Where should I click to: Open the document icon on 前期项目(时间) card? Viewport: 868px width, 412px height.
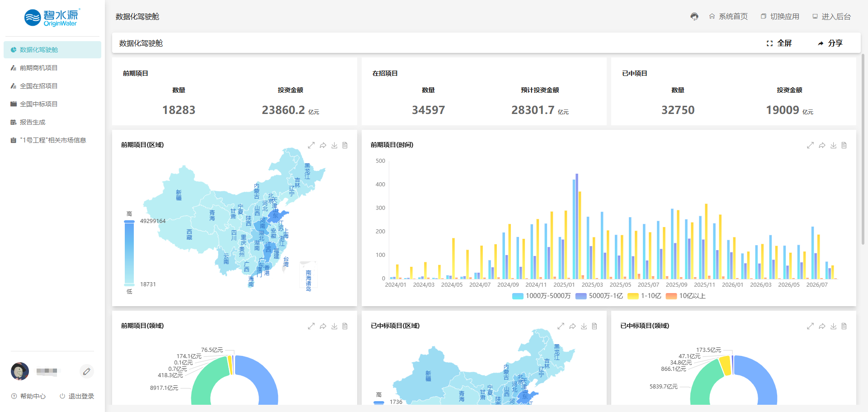click(x=844, y=145)
